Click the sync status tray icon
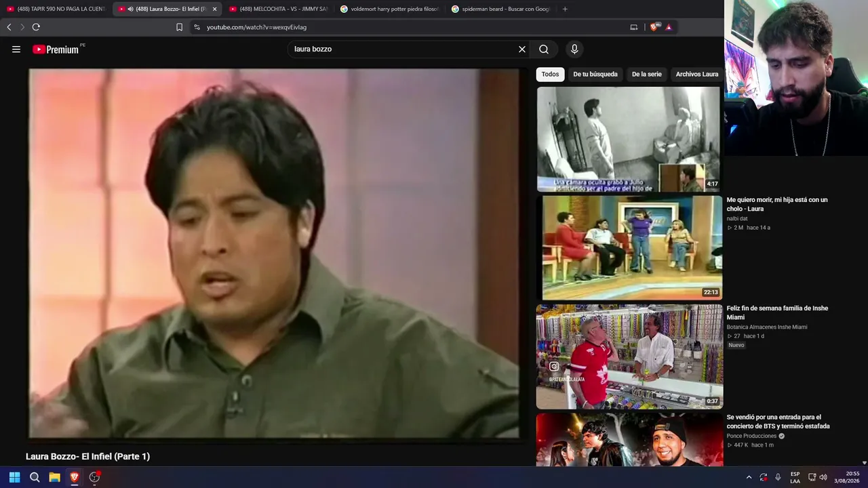Image resolution: width=868 pixels, height=488 pixels. (764, 477)
